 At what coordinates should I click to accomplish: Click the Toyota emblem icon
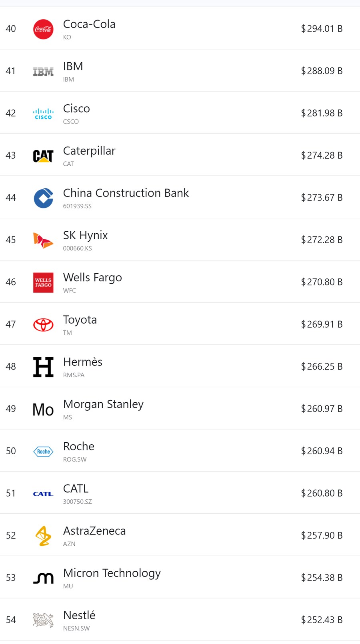43,325
